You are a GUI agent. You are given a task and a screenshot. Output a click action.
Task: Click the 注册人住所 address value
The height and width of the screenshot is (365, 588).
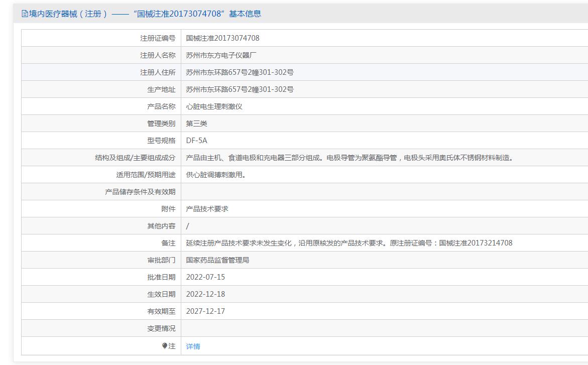(x=240, y=72)
